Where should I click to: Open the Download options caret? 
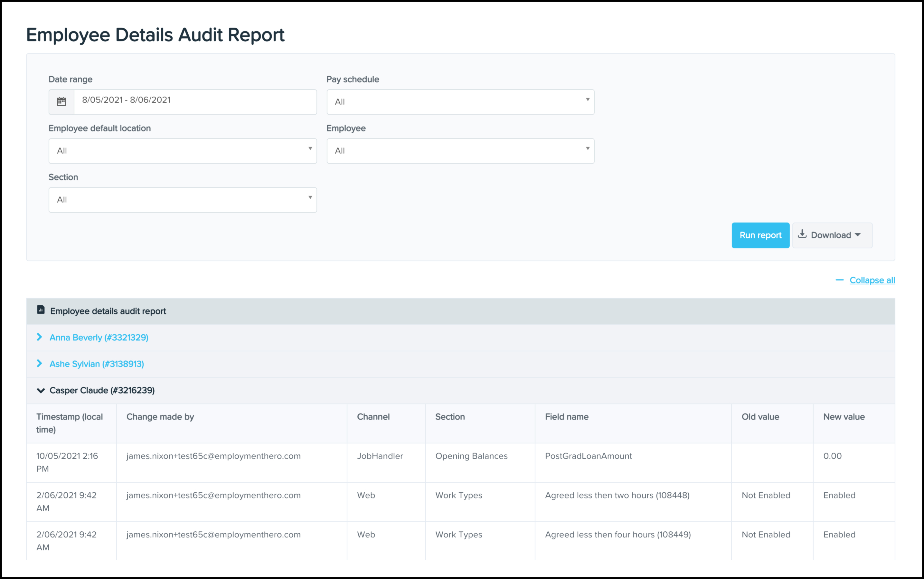(858, 235)
